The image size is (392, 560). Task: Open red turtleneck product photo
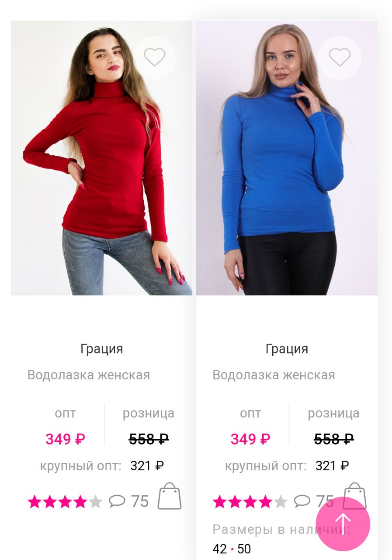tap(101, 158)
